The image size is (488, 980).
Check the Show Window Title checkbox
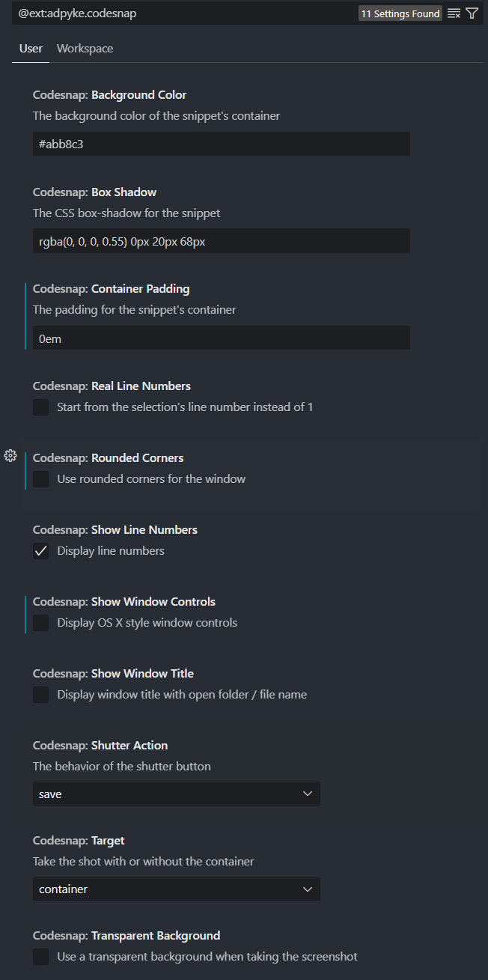pyautogui.click(x=41, y=695)
